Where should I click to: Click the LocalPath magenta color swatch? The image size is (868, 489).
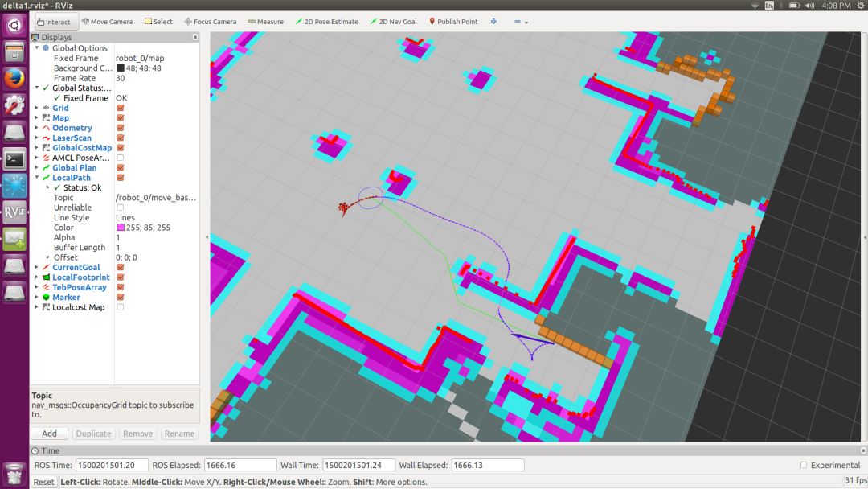[x=121, y=228]
